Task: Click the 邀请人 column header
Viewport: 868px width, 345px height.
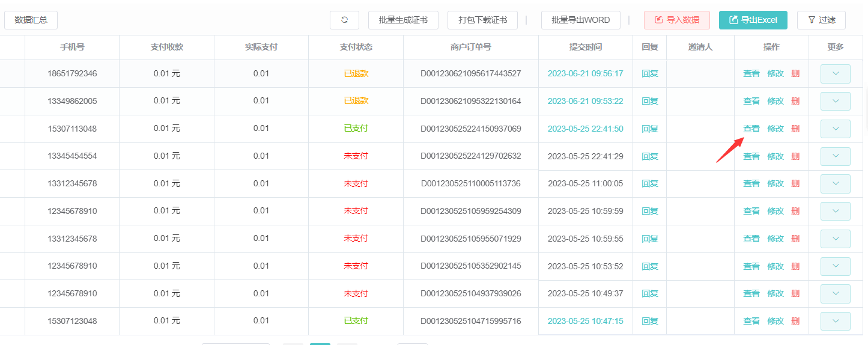Action: [700, 47]
